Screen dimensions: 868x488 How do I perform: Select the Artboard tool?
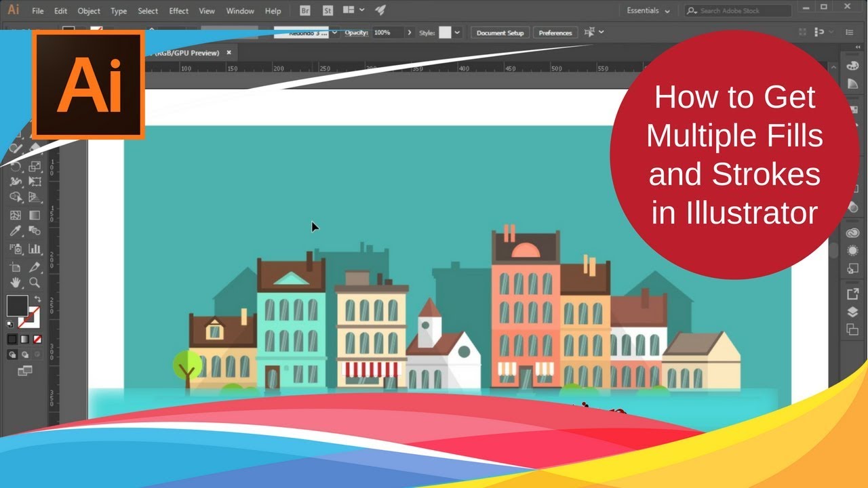[x=16, y=266]
